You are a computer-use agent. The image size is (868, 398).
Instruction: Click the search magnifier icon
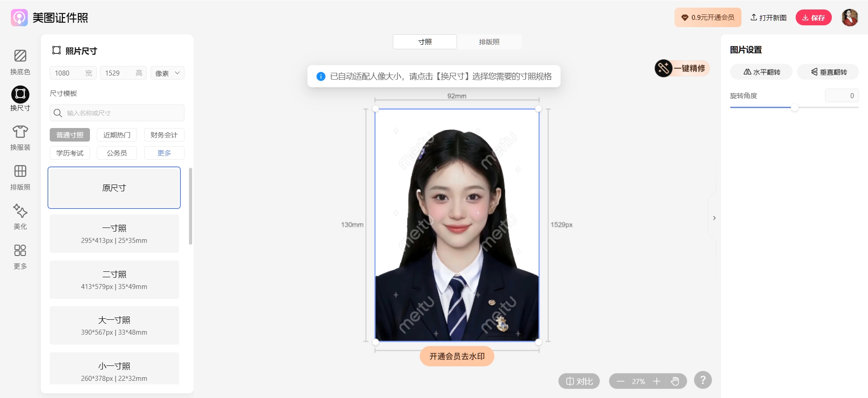(58, 113)
